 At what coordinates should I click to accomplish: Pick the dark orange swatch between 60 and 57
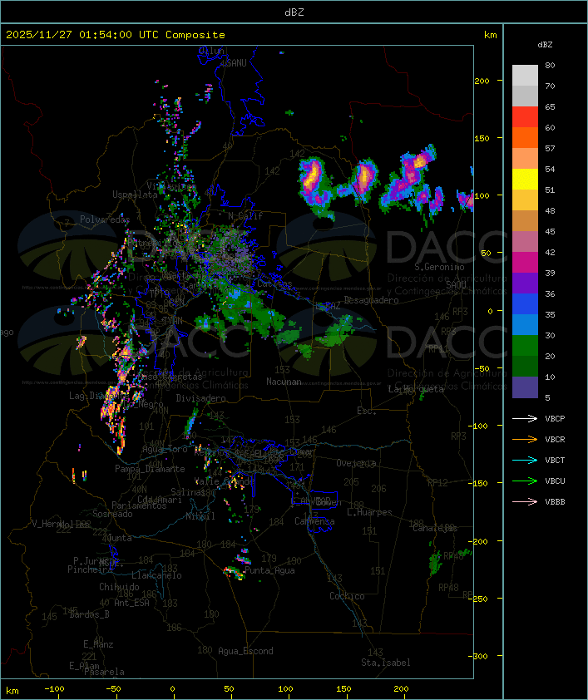tap(525, 137)
